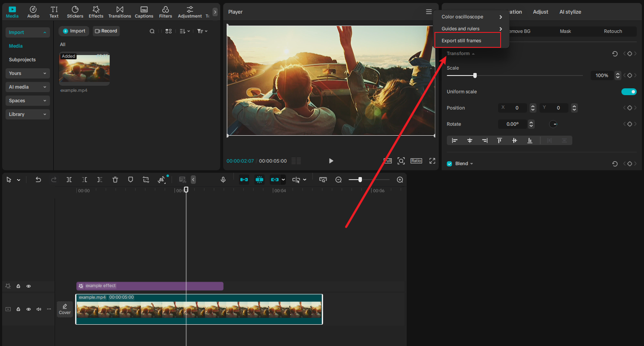Screen dimensions: 644x346
Task: Click the Retouch button
Action: click(x=613, y=31)
